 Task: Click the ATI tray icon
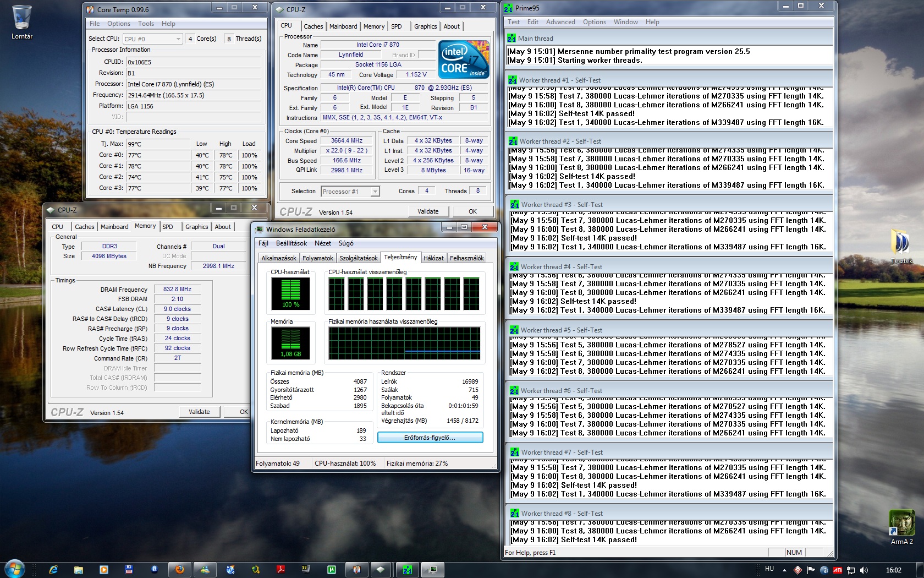pos(838,570)
